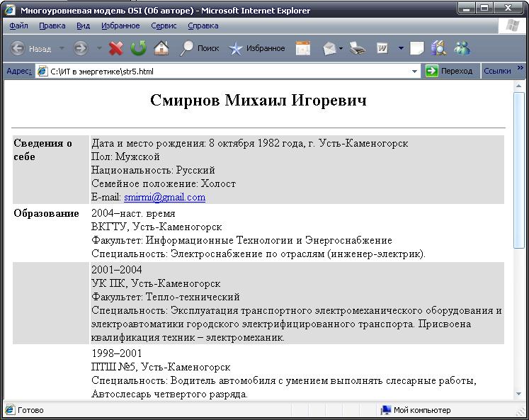529x420 pixels.
Task: Click the text '1998–2001'
Action: (x=117, y=353)
